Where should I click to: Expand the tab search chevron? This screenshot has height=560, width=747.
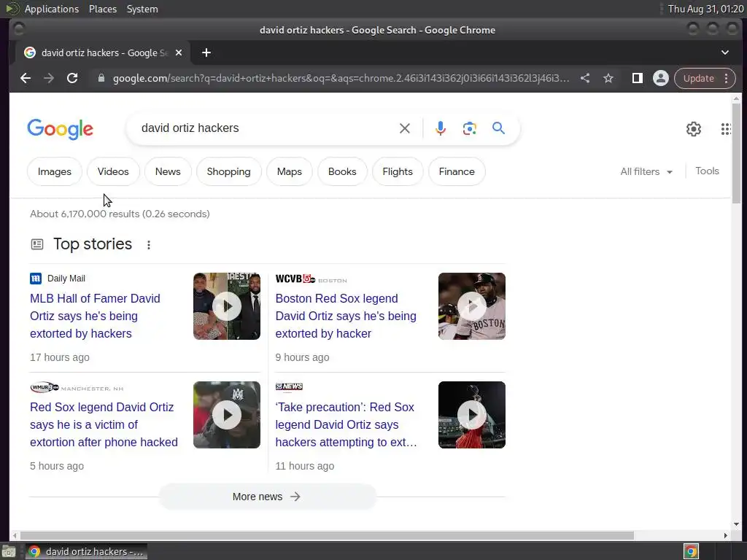[x=724, y=52]
